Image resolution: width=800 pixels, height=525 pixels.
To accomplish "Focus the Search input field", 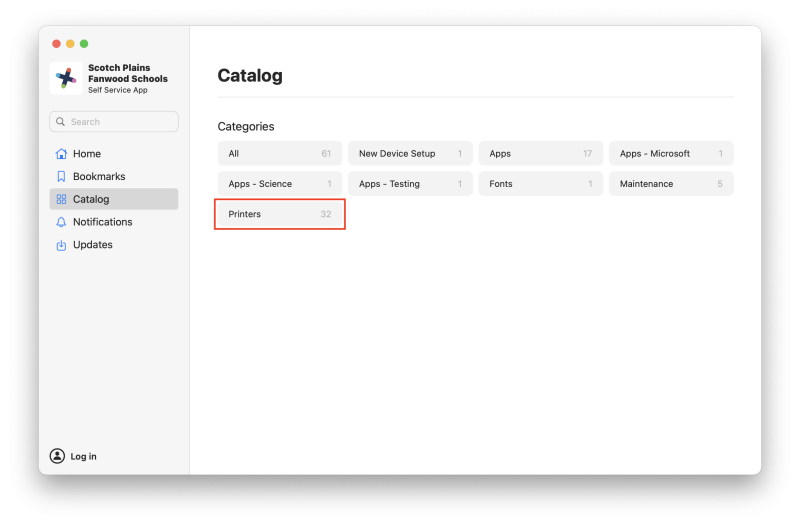I will 120,122.
